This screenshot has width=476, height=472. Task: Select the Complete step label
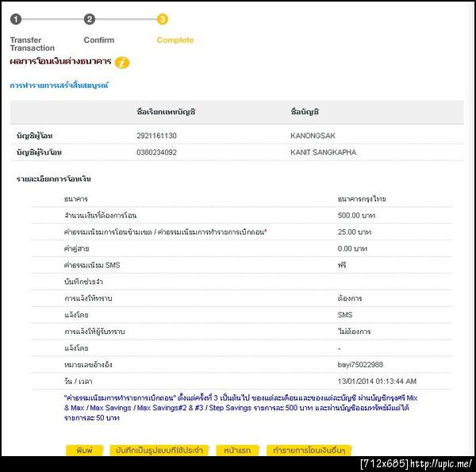(x=175, y=40)
